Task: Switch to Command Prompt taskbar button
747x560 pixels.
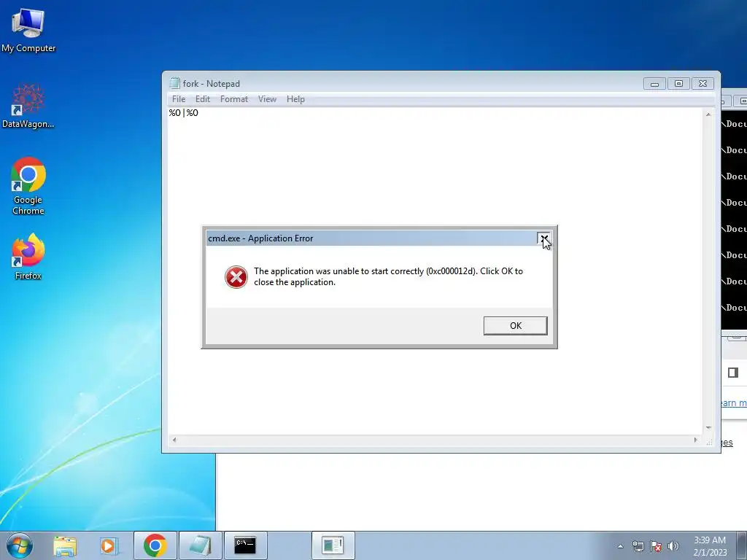Action: click(245, 545)
